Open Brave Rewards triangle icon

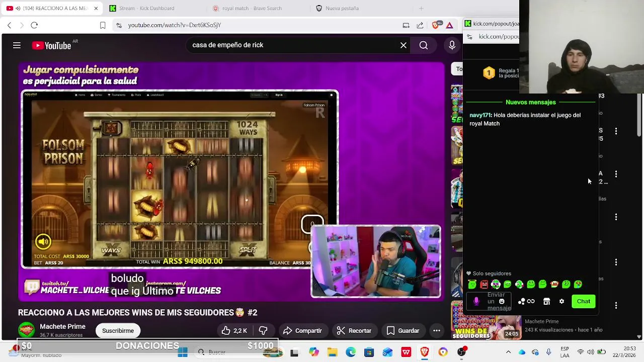pyautogui.click(x=450, y=25)
